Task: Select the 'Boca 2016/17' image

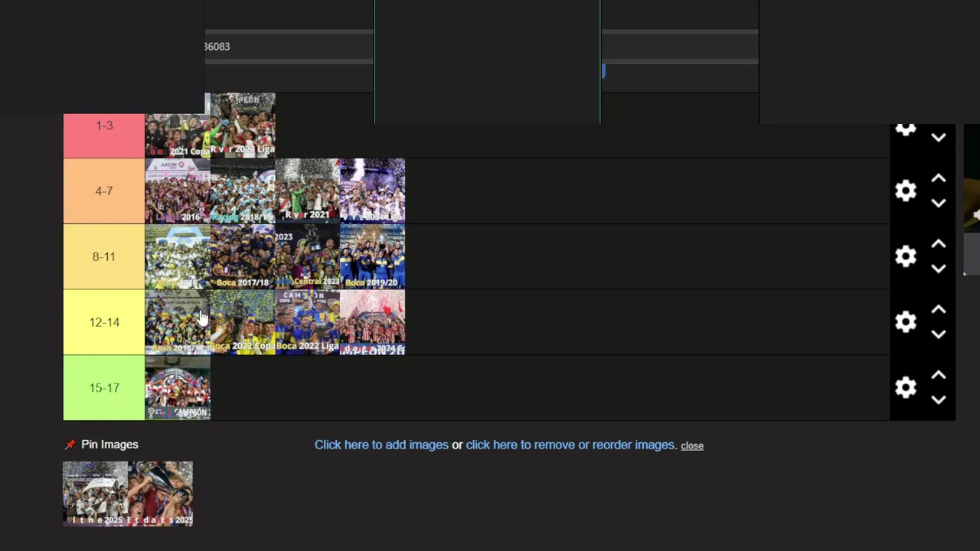Action: pyautogui.click(x=178, y=322)
